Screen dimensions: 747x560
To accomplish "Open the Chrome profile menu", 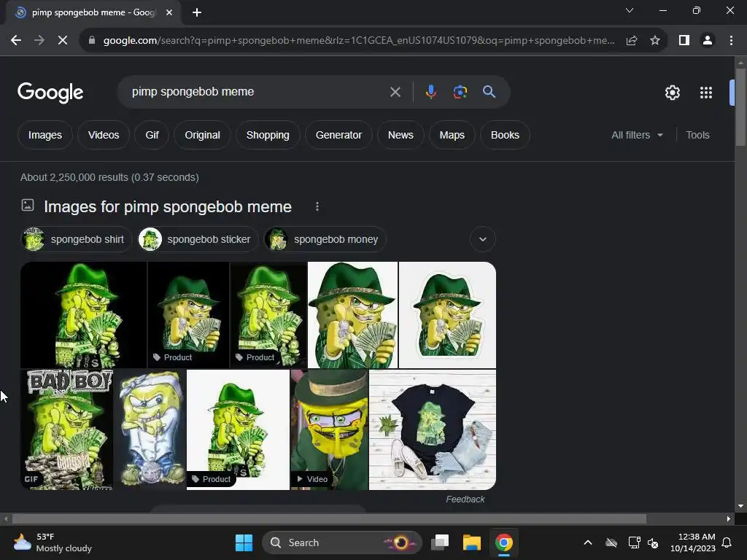I will (x=708, y=41).
